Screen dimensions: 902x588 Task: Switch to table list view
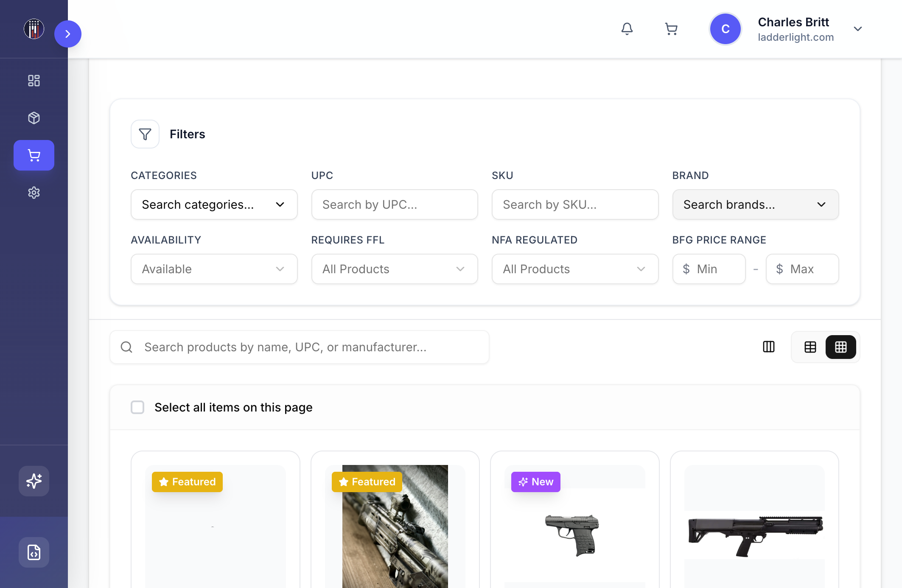tap(810, 347)
